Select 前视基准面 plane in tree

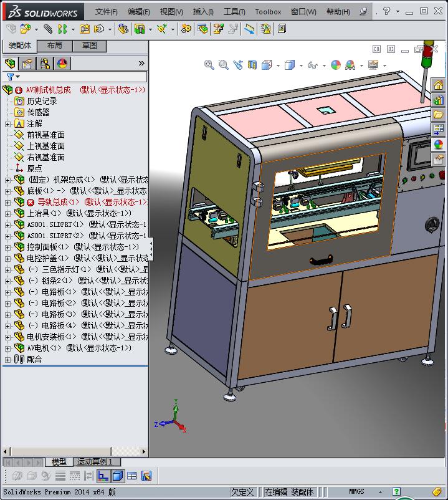(x=45, y=135)
